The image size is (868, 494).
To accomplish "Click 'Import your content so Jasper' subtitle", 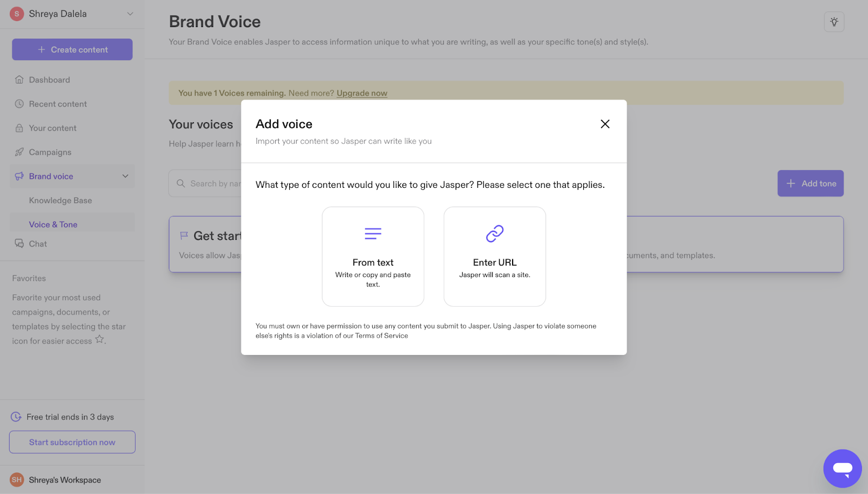I will [343, 141].
